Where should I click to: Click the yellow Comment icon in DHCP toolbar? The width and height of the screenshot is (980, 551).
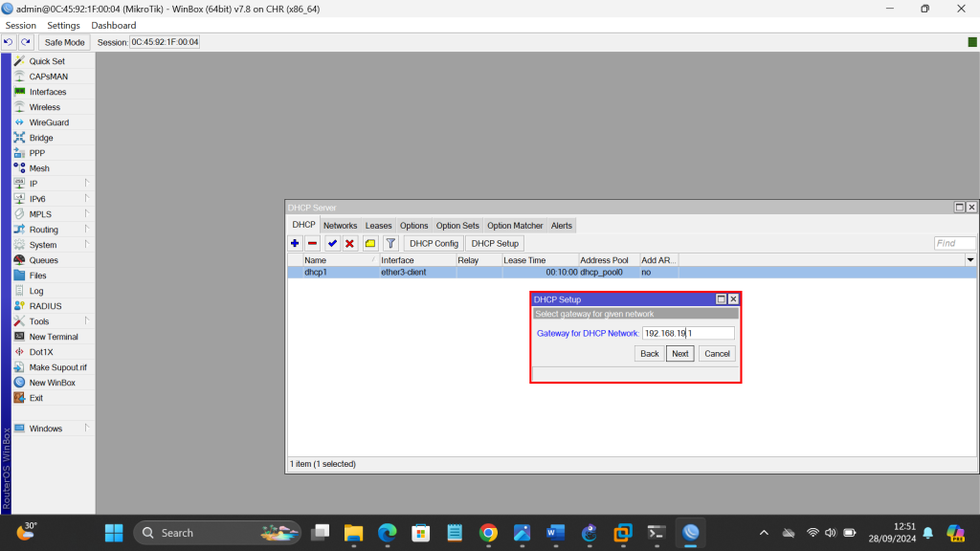click(x=370, y=243)
